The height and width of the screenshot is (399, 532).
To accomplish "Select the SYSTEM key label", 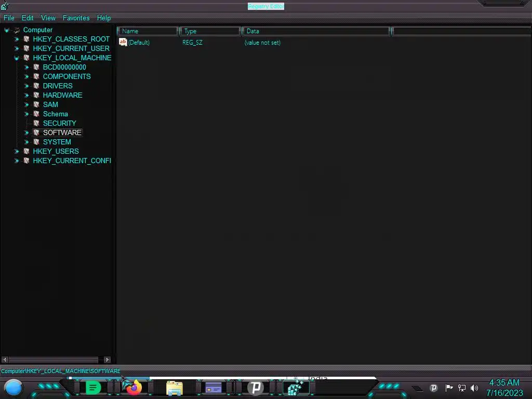I will tap(57, 142).
